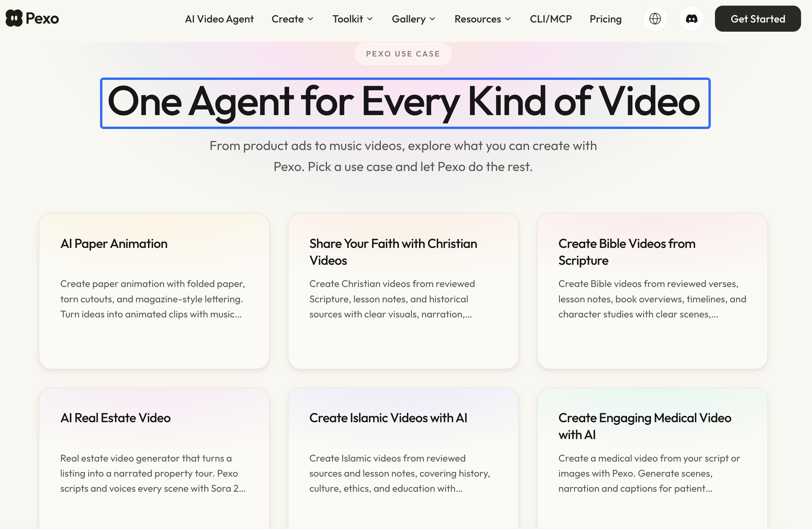Click the 'From product ads to music videos' subtitle
This screenshot has width=812, height=529.
tap(403, 156)
